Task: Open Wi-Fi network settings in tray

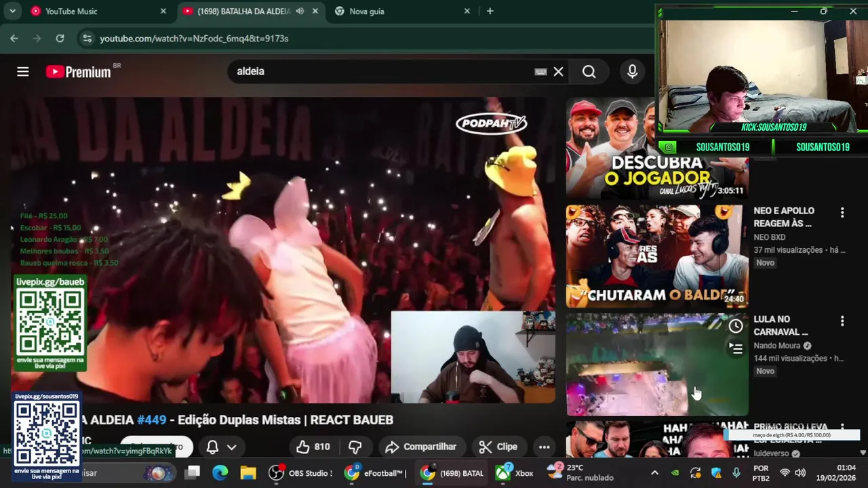Action: tap(785, 473)
